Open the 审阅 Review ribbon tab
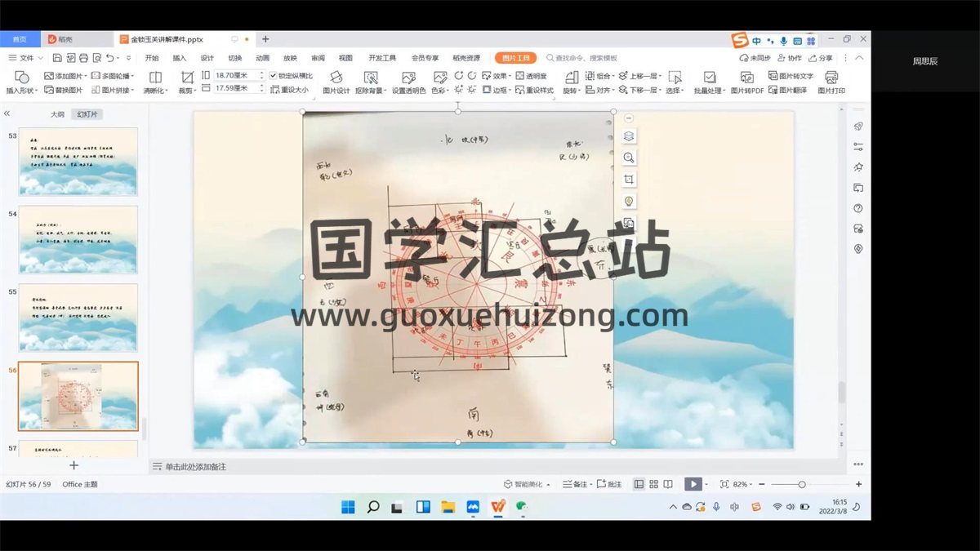Viewport: 980px width, 551px height. point(318,58)
